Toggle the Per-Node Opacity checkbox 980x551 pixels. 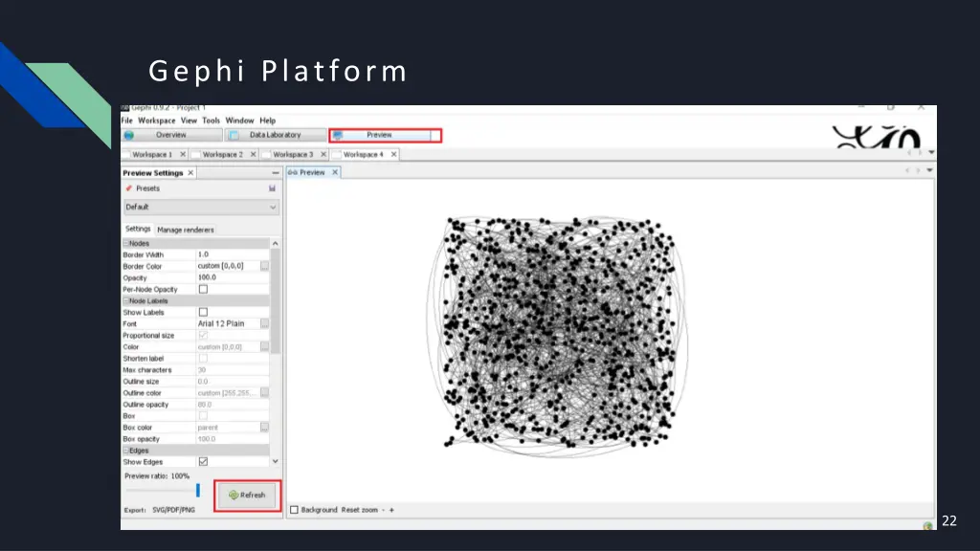point(203,289)
